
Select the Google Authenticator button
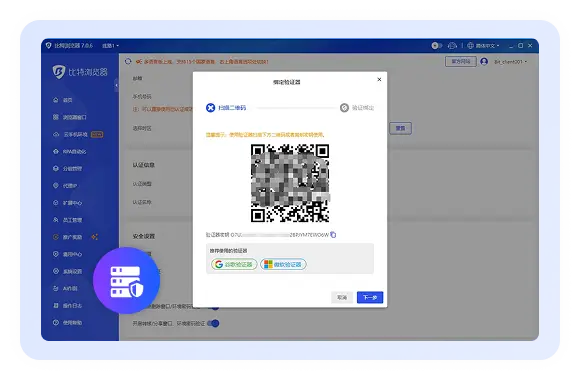pyautogui.click(x=234, y=264)
